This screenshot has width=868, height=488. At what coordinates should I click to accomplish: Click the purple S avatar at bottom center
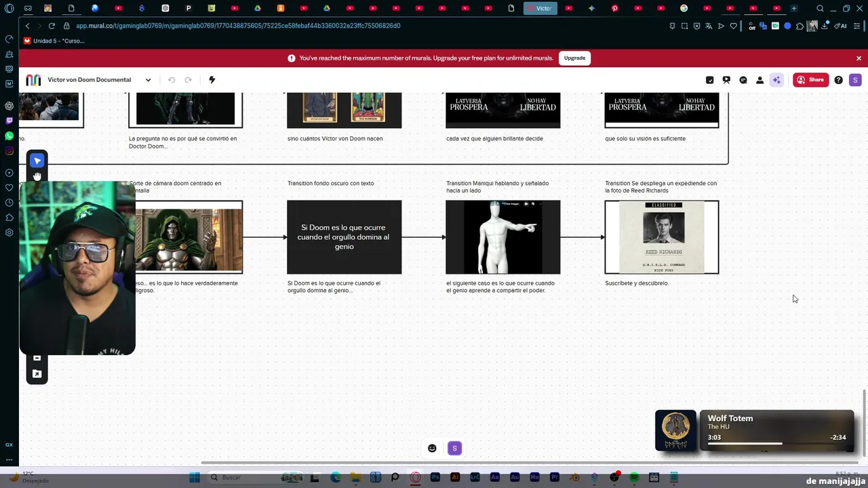(x=454, y=448)
